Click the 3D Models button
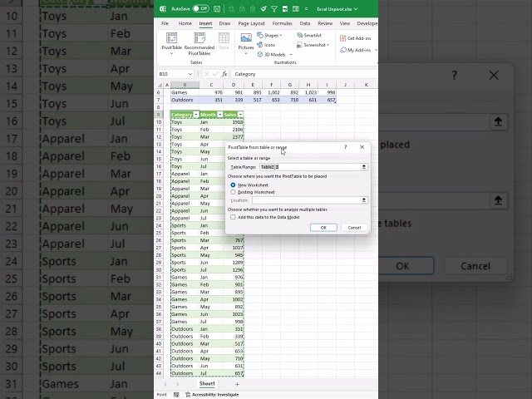This screenshot has width=532, height=399. pyautogui.click(x=272, y=54)
